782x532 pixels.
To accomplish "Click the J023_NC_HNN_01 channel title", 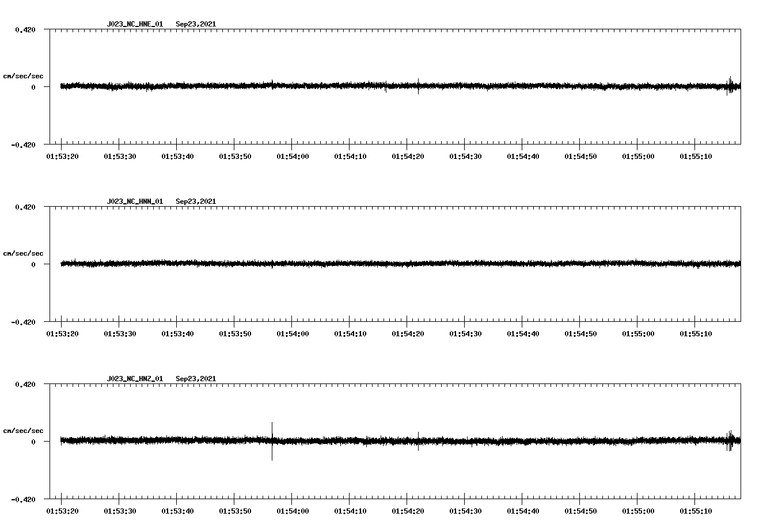I will click(x=135, y=202).
